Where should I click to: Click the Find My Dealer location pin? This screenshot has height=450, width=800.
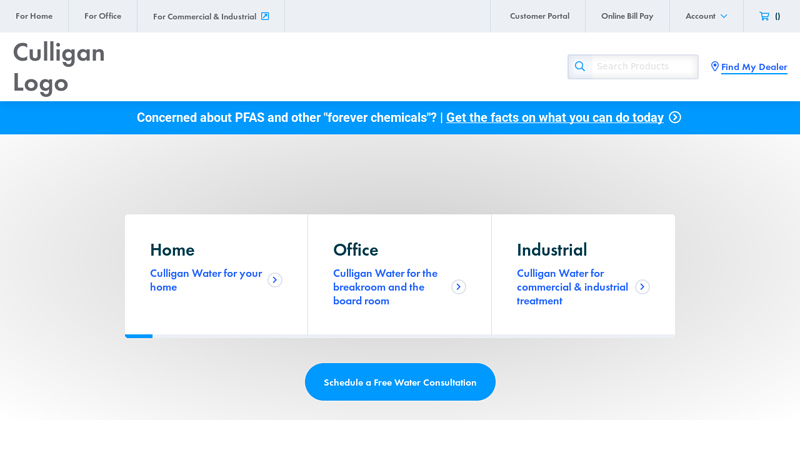[x=715, y=66]
